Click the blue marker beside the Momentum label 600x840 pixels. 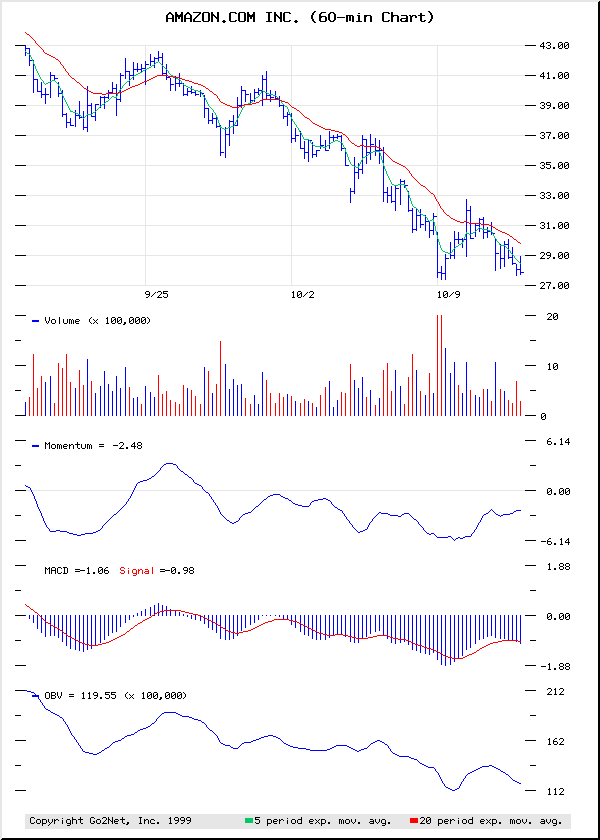(36, 446)
